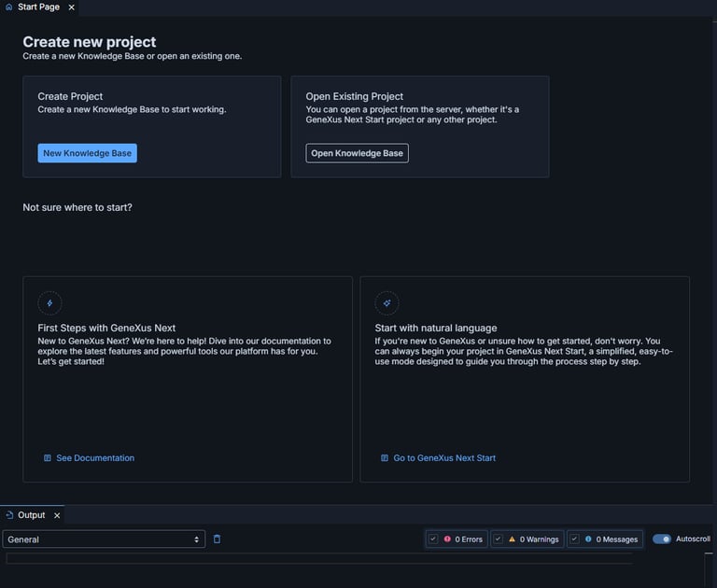Toggle the 0 Messages filter checkbox
Viewport: 717px width, 588px height.
coord(575,539)
